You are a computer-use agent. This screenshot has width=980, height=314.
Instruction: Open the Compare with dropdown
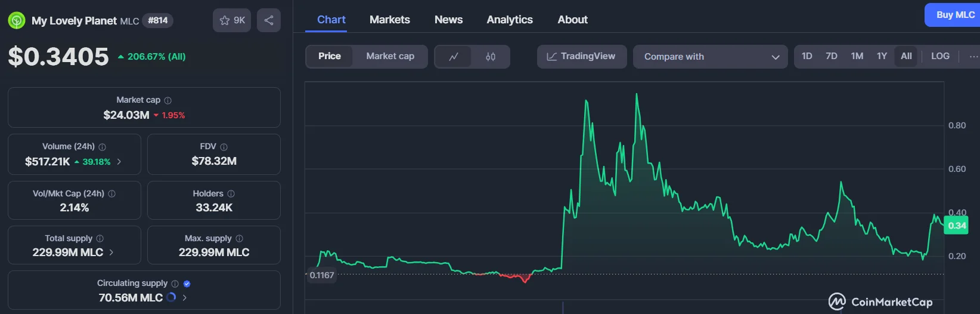711,57
